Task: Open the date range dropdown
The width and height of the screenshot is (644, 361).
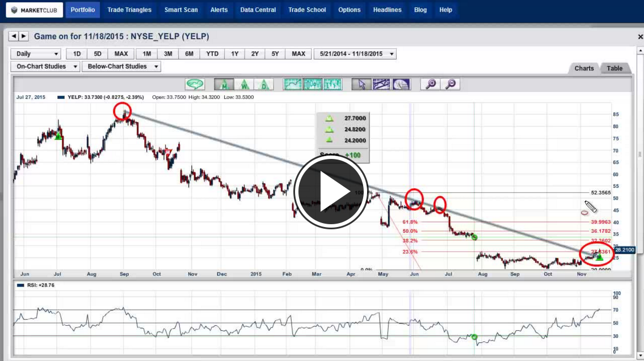Action: (355, 54)
